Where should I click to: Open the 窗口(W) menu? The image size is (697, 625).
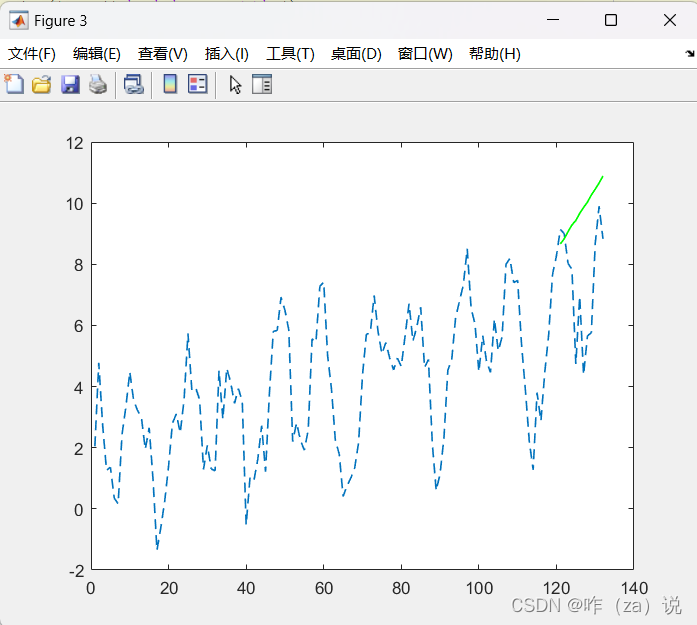tap(425, 54)
